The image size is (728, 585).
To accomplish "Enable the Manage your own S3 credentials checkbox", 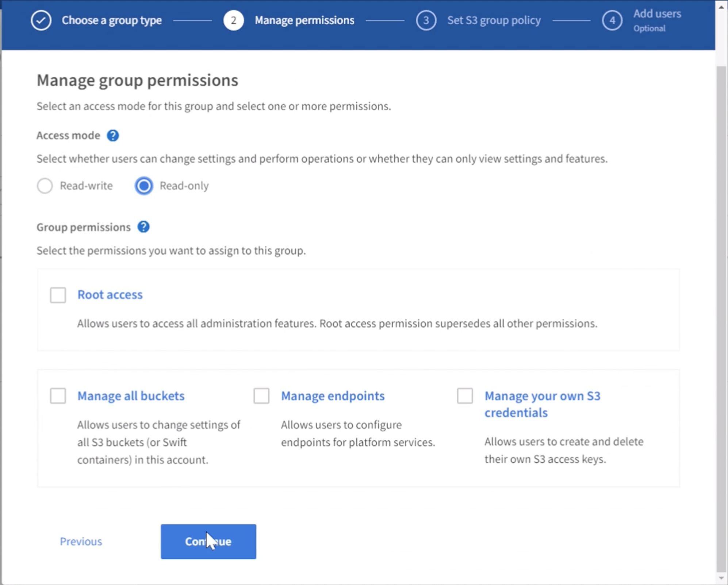I will [465, 395].
